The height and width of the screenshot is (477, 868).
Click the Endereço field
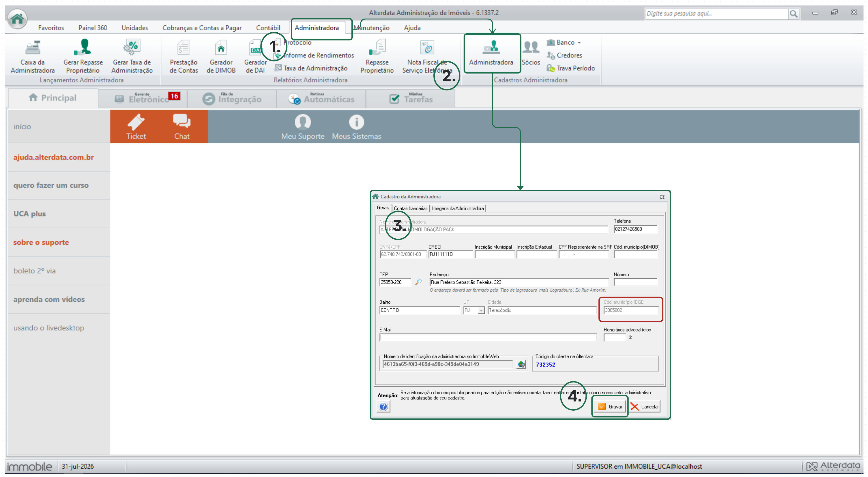[519, 282]
